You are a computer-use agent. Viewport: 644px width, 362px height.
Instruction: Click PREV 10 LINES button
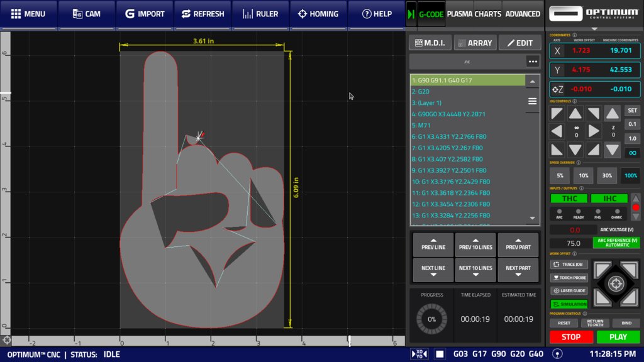475,244
